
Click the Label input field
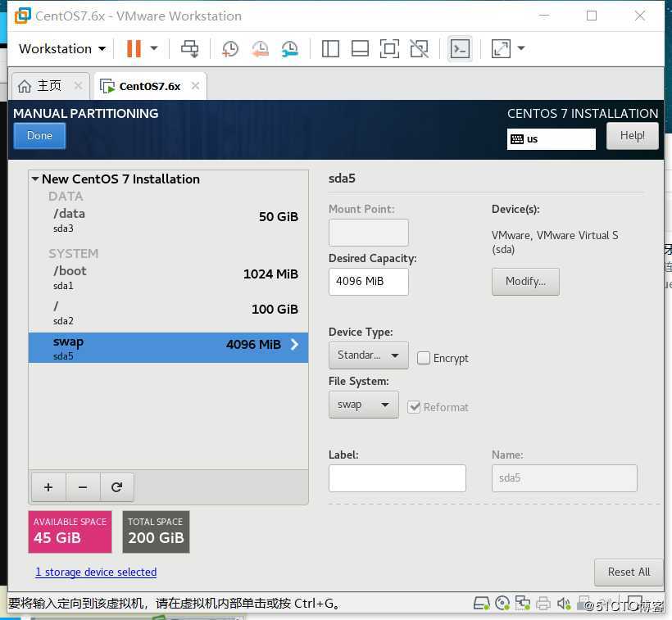pos(397,478)
